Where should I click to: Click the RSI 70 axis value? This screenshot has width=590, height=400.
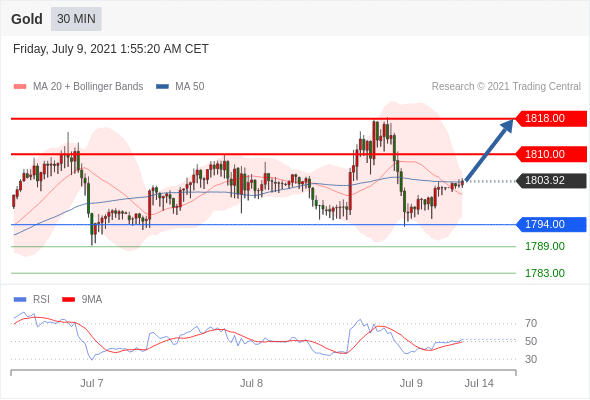(x=531, y=323)
